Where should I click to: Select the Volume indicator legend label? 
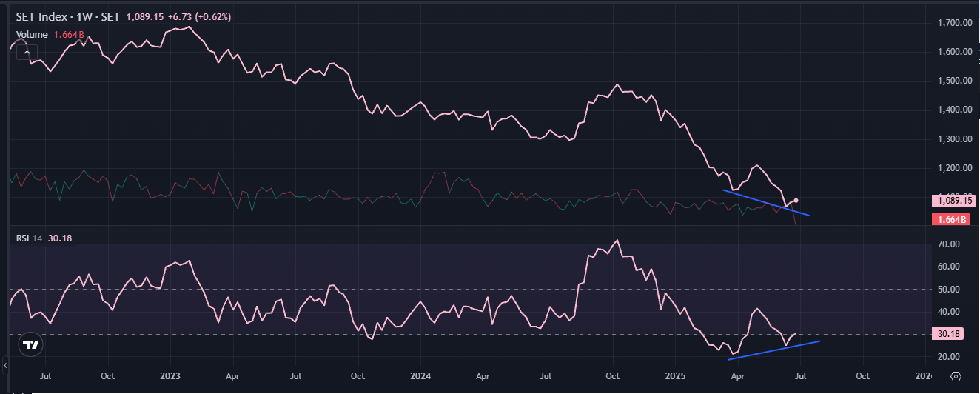(x=32, y=34)
